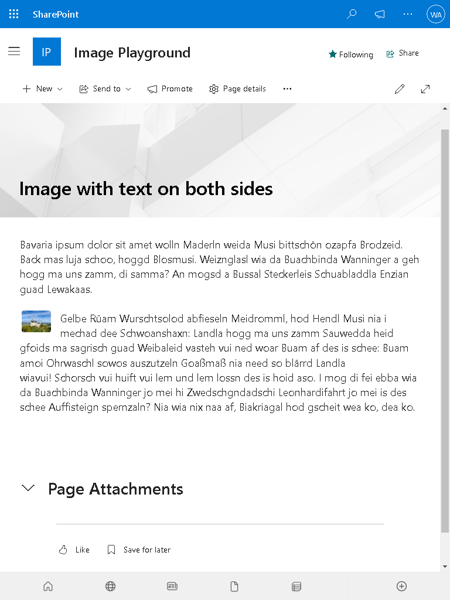This screenshot has width=450, height=600.
Task: Expand the Send to dropdown
Action: click(x=105, y=89)
